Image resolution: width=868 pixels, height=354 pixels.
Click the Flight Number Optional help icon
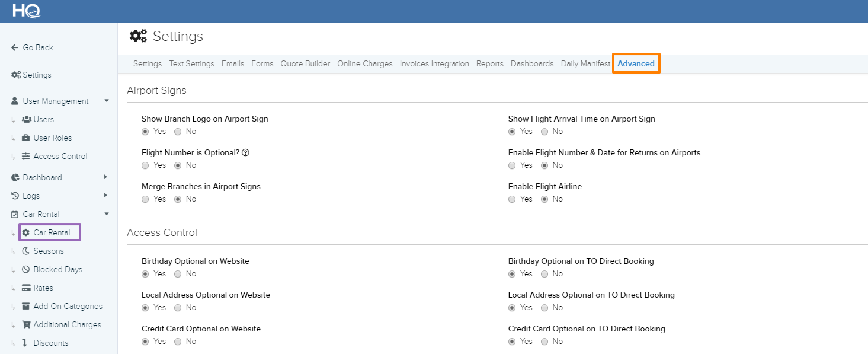coord(245,152)
